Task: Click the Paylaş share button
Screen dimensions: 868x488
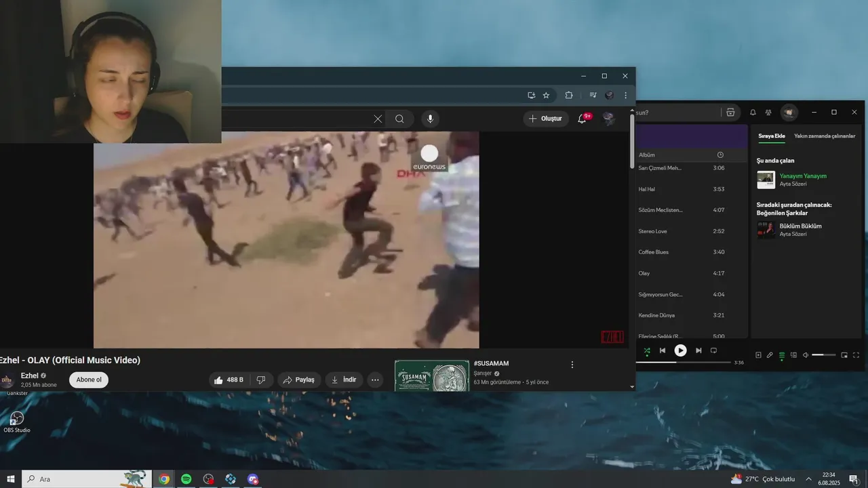Action: tap(298, 380)
